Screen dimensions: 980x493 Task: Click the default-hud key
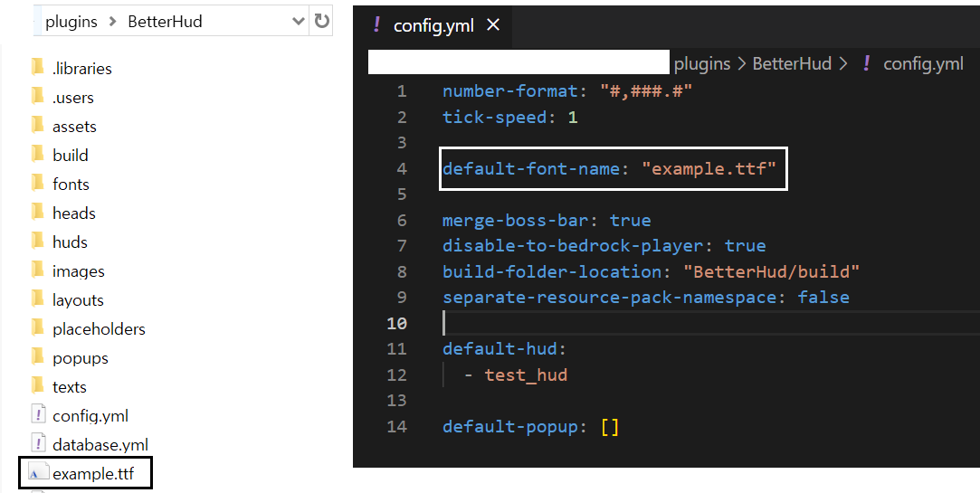pyautogui.click(x=500, y=348)
